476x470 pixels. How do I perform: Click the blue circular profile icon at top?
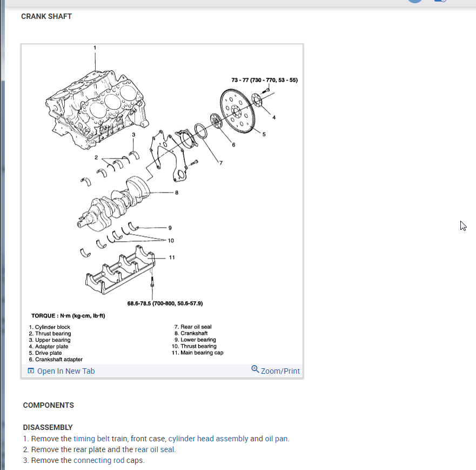tap(414, 1)
